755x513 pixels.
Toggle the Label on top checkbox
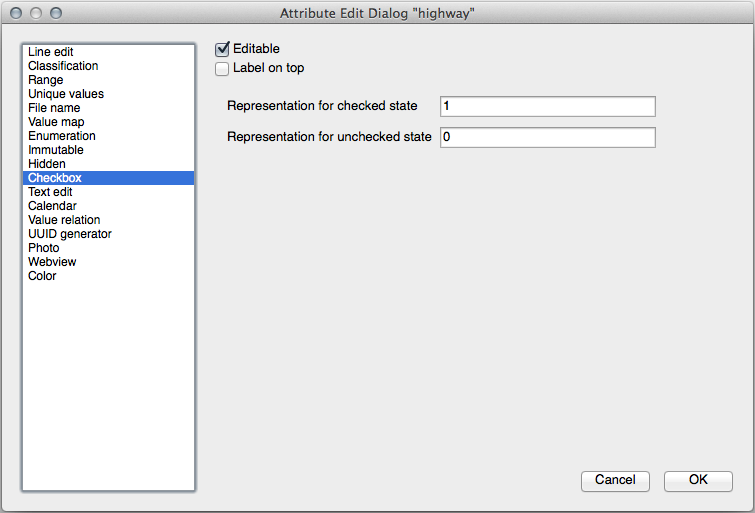tap(222, 69)
